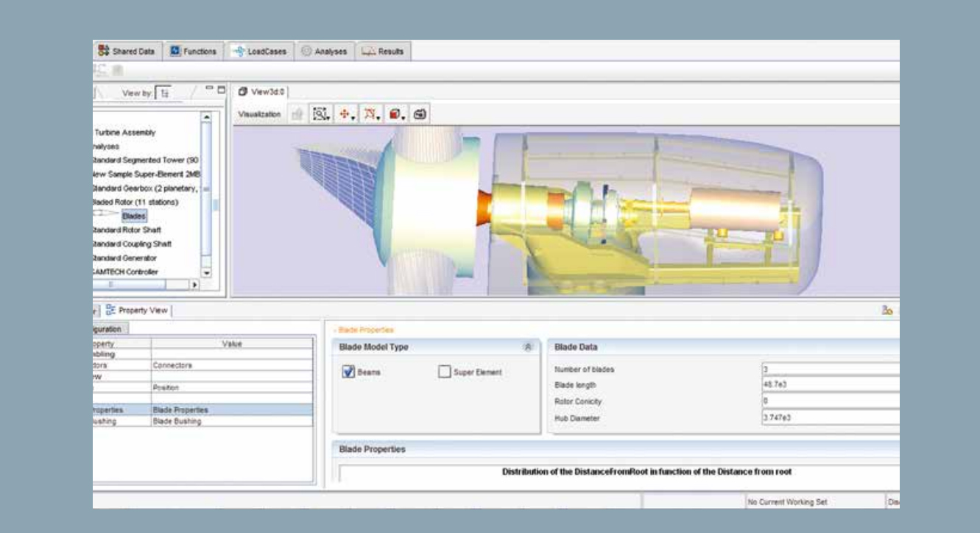Click the camera snapshot icon in Visualization toolbar

point(420,114)
